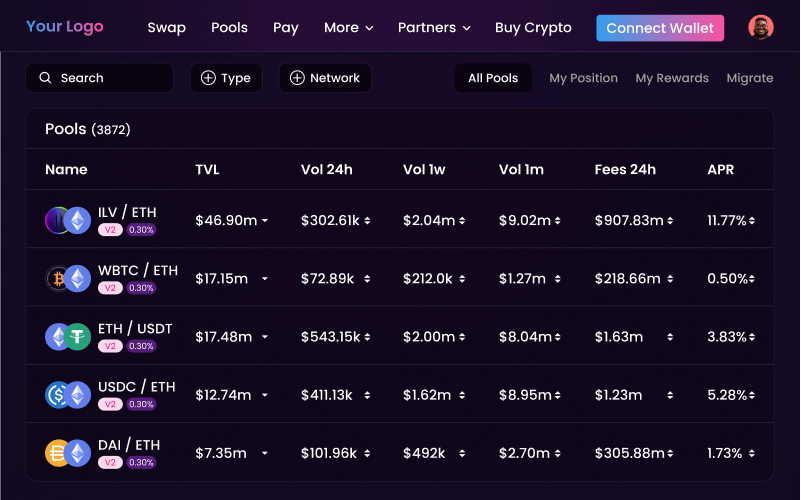This screenshot has height=500, width=801.
Task: Click the sort arrows beside $2.04m
Action: (462, 221)
